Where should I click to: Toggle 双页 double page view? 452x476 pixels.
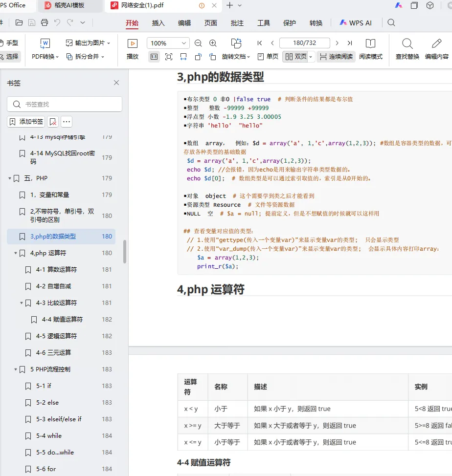tap(295, 57)
